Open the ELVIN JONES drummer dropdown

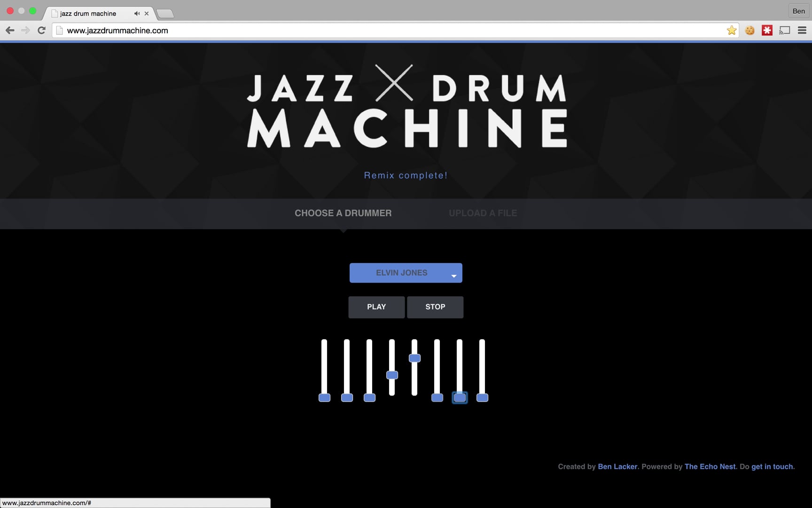[x=406, y=272]
